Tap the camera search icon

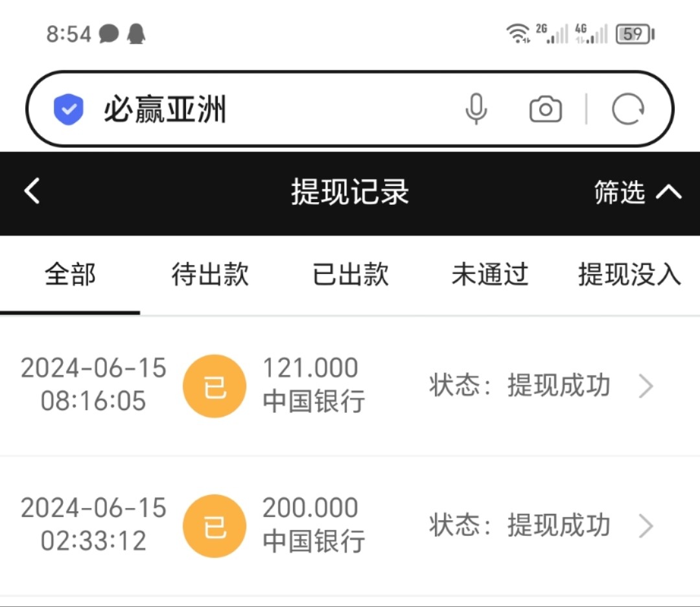click(x=545, y=109)
